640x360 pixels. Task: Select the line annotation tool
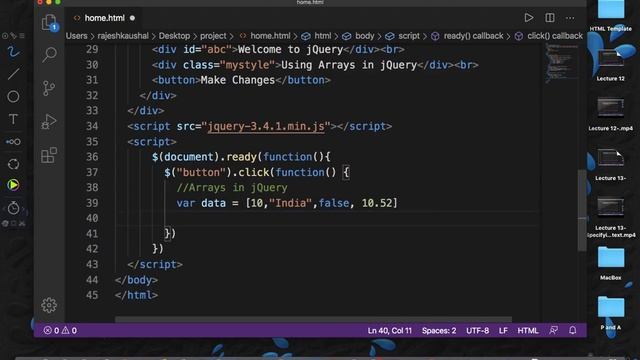[13, 74]
